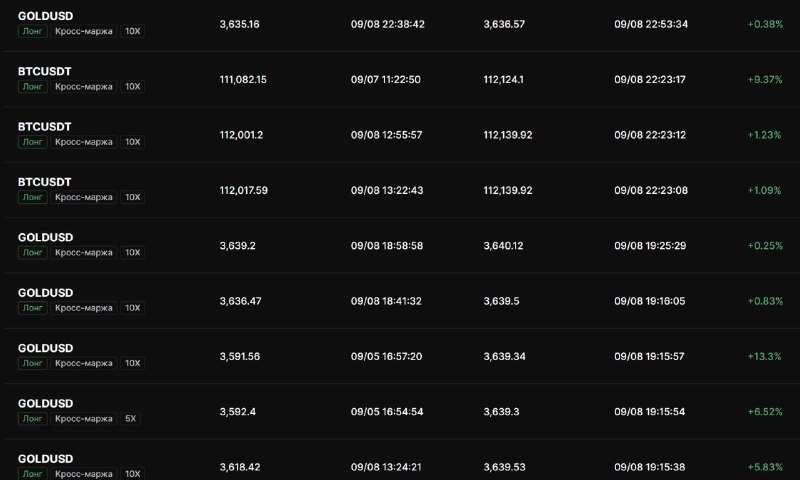800x480 pixels.
Task: Click the +6.52% return figure
Action: click(765, 412)
